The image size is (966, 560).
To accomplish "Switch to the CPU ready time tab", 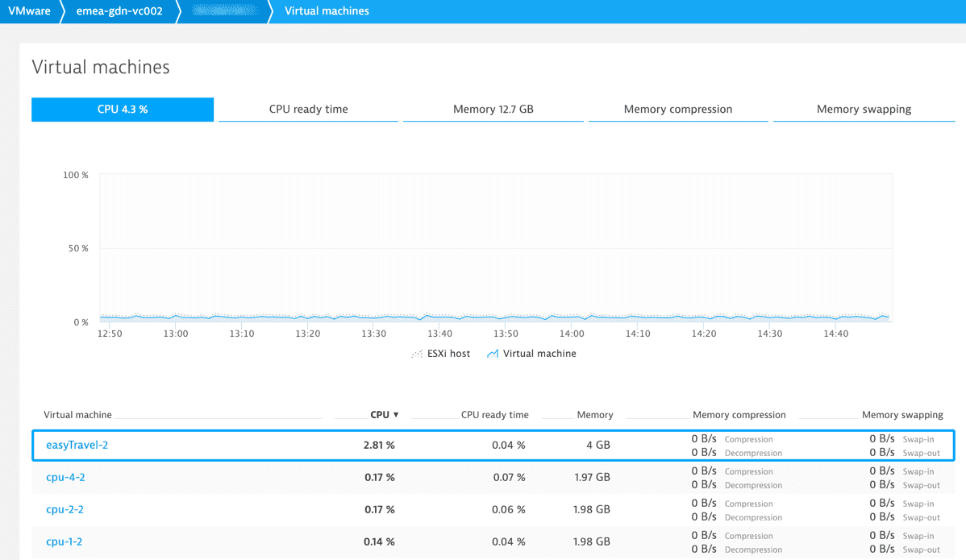I will [308, 110].
